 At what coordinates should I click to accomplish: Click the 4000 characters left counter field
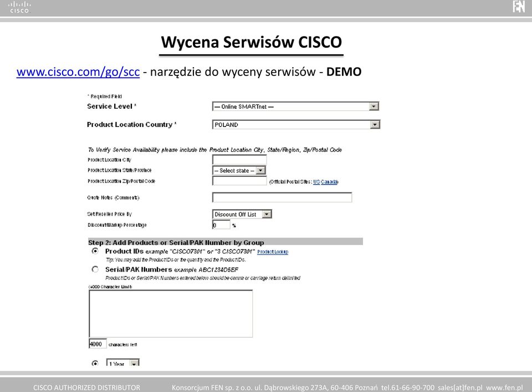click(x=98, y=344)
